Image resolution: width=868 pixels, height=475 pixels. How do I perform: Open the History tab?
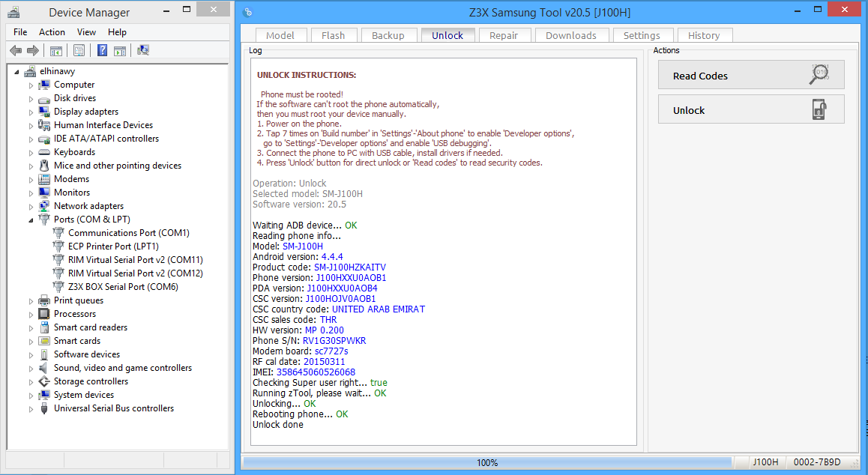[x=704, y=35]
